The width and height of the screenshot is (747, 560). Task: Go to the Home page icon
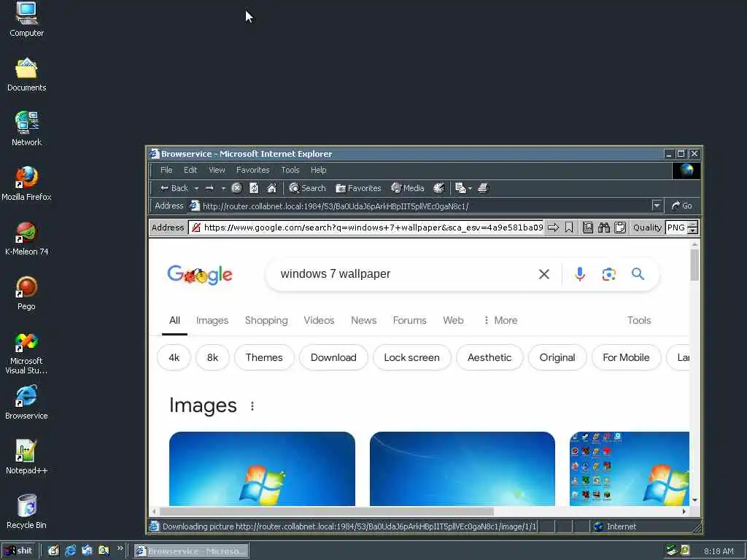click(271, 188)
